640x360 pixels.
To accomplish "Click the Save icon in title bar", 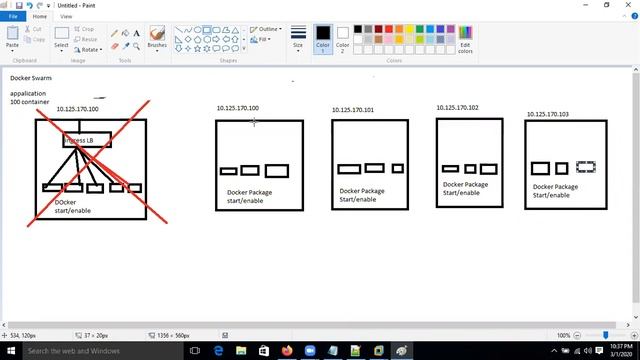I will point(19,5).
